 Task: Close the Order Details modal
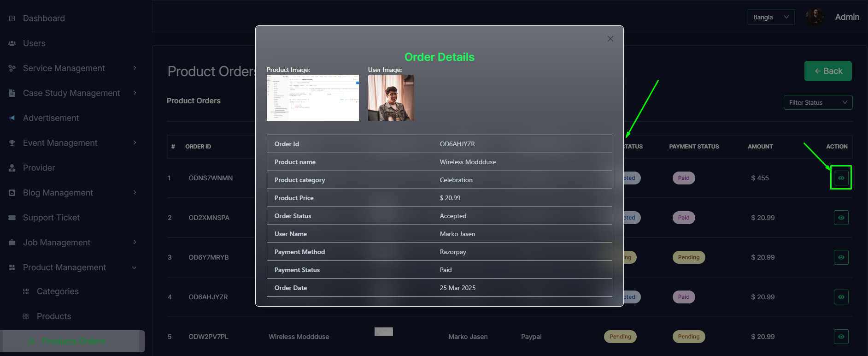point(610,39)
